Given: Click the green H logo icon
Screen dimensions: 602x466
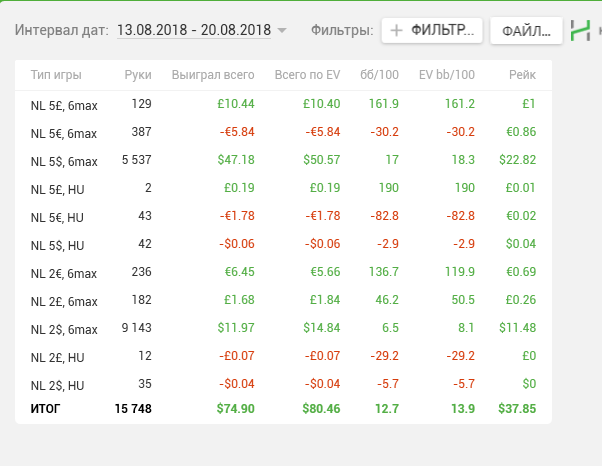Looking at the screenshot, I should 580,31.
